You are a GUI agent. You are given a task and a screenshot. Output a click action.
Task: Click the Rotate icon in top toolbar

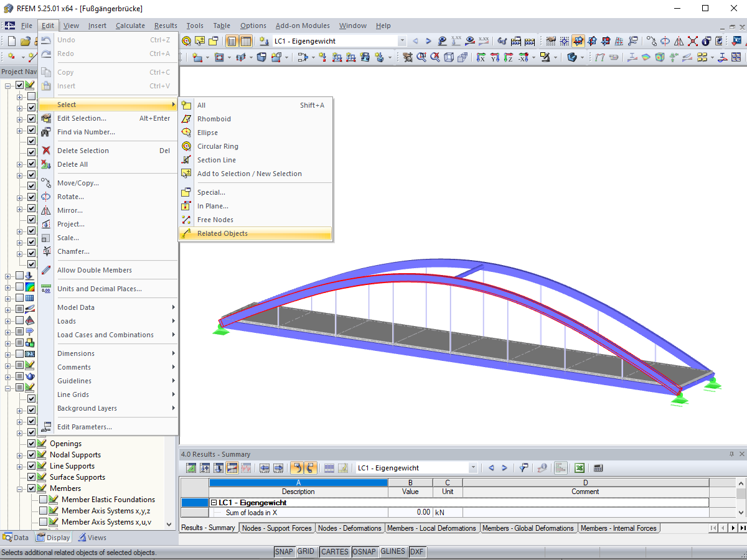(x=665, y=41)
